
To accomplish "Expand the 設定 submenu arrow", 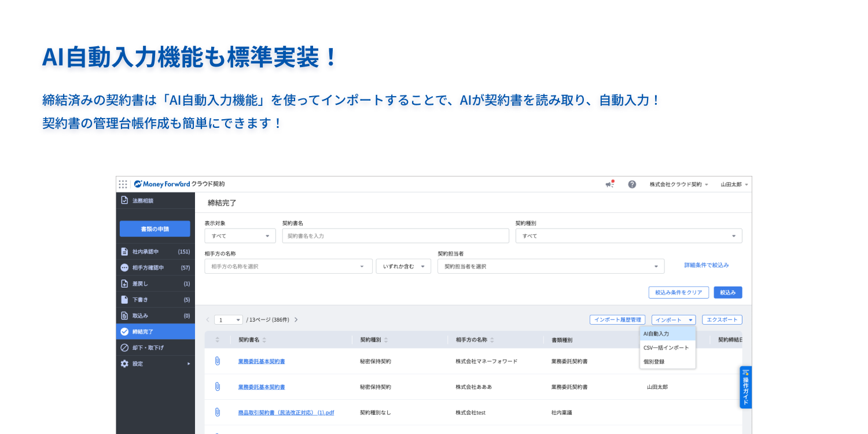I will pos(189,363).
